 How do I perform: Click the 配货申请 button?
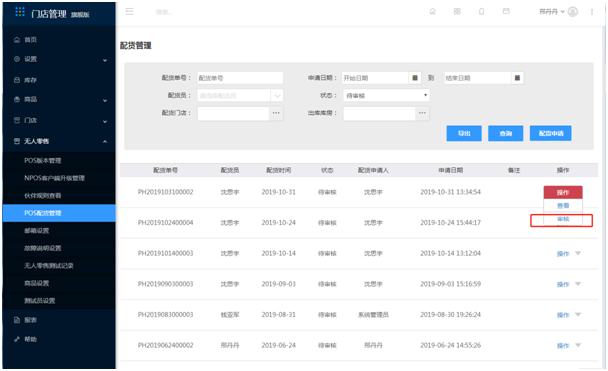coord(551,133)
